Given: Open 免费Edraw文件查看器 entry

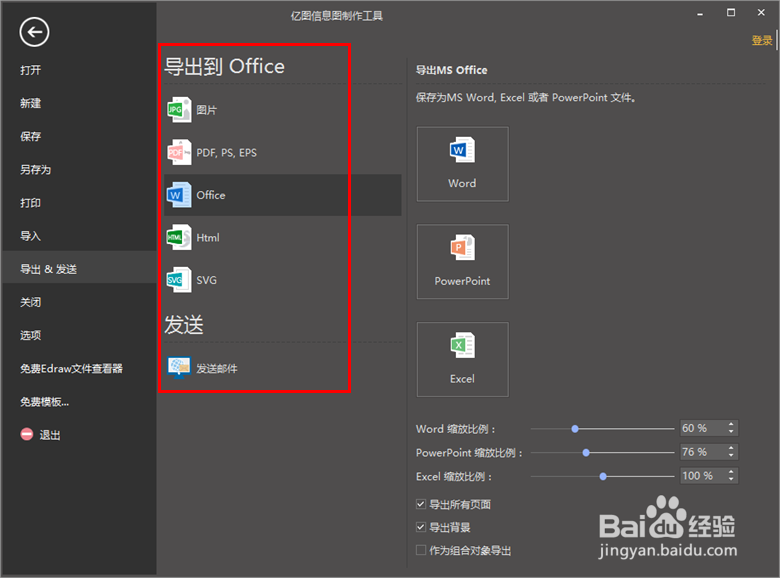Looking at the screenshot, I should [71, 369].
